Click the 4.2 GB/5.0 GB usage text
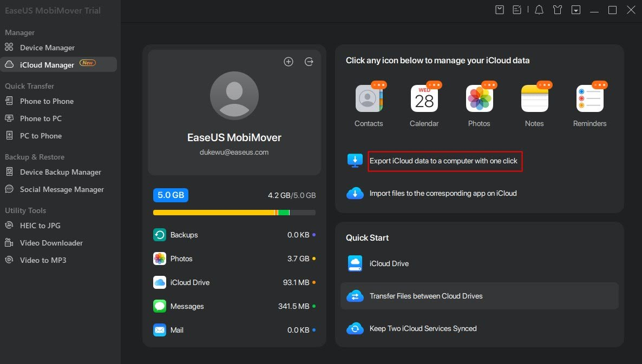This screenshot has width=642, height=364. coord(292,195)
